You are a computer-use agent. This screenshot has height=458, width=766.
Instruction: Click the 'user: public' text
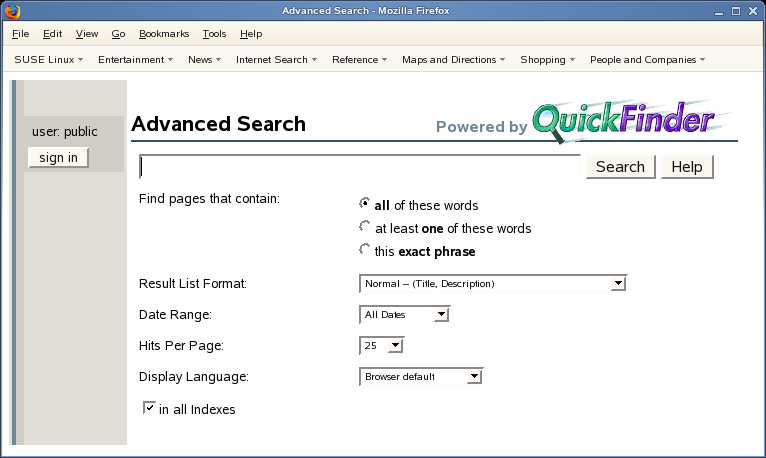point(64,132)
